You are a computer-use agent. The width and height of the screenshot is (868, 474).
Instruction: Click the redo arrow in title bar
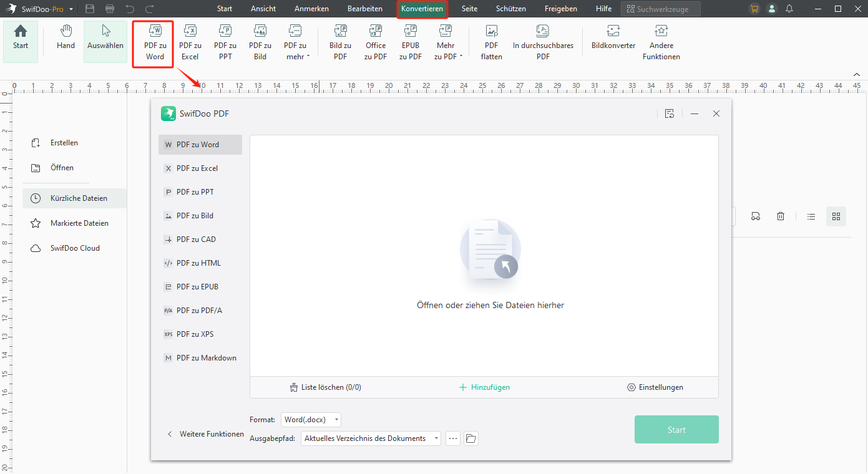[x=150, y=9]
